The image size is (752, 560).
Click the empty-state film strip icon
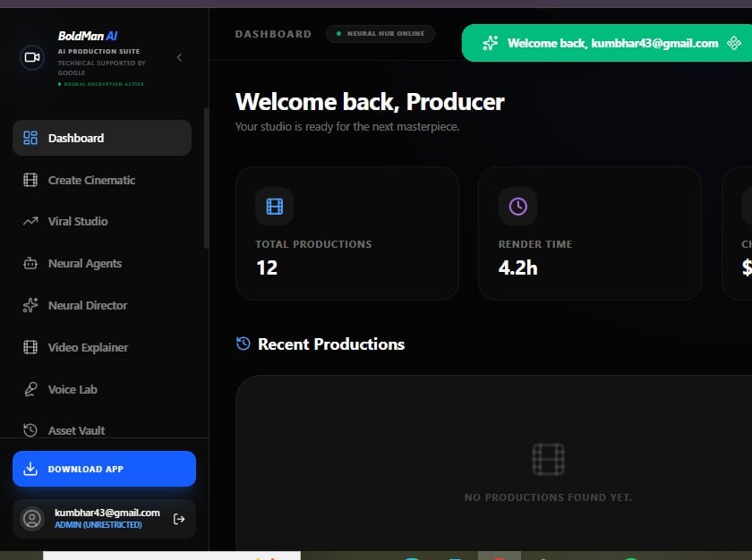click(548, 460)
